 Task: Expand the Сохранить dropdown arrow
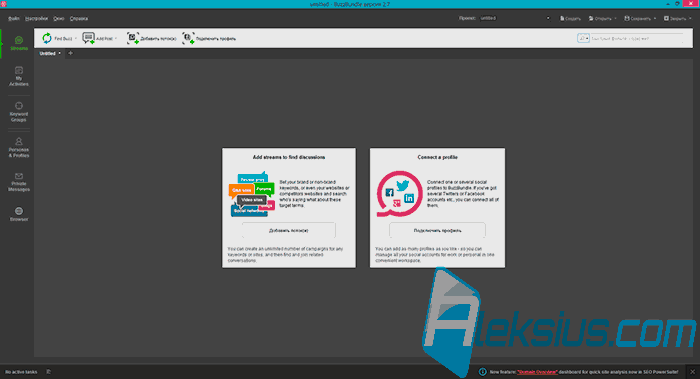point(655,18)
